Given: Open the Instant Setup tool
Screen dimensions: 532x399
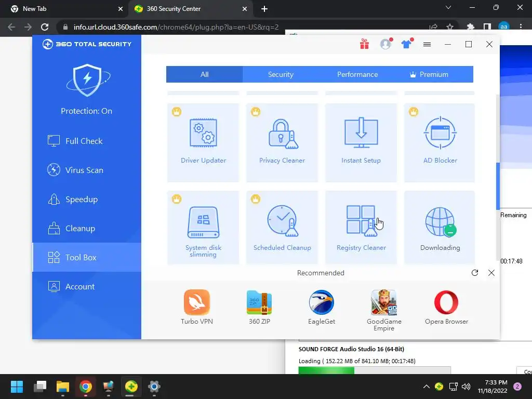Looking at the screenshot, I should pyautogui.click(x=361, y=142).
